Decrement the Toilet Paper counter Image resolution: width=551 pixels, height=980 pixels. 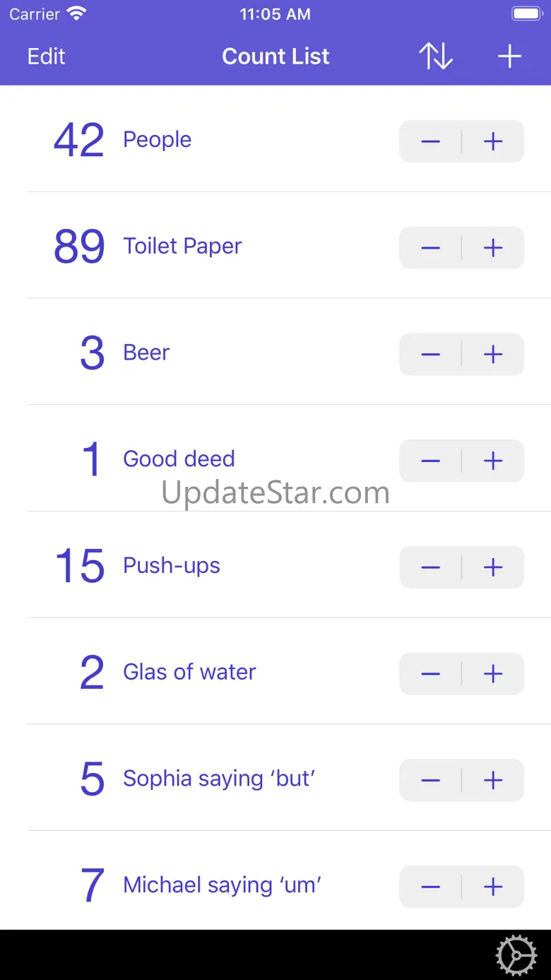tap(430, 248)
